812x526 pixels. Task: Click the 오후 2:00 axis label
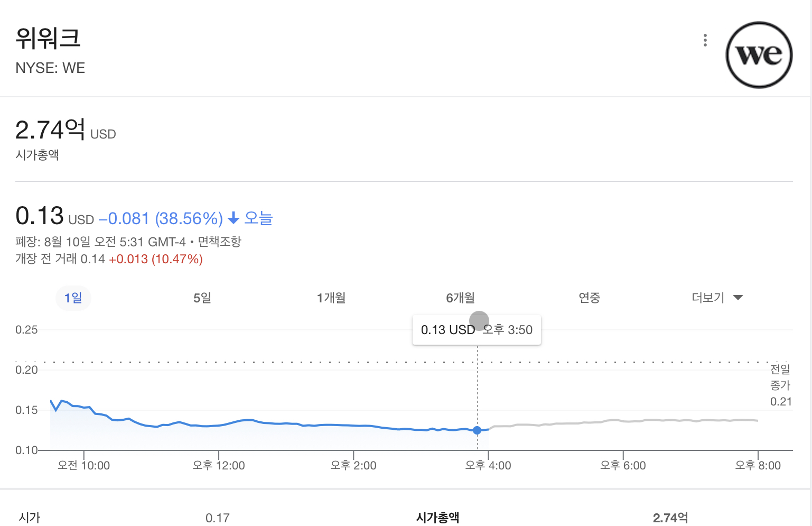pyautogui.click(x=353, y=466)
